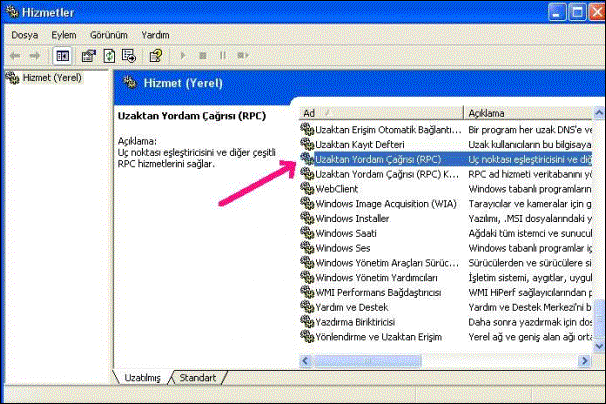Click description 'WMI HiPerf sağlayıcılarından'
This screenshot has height=404, width=606.
tap(530, 293)
